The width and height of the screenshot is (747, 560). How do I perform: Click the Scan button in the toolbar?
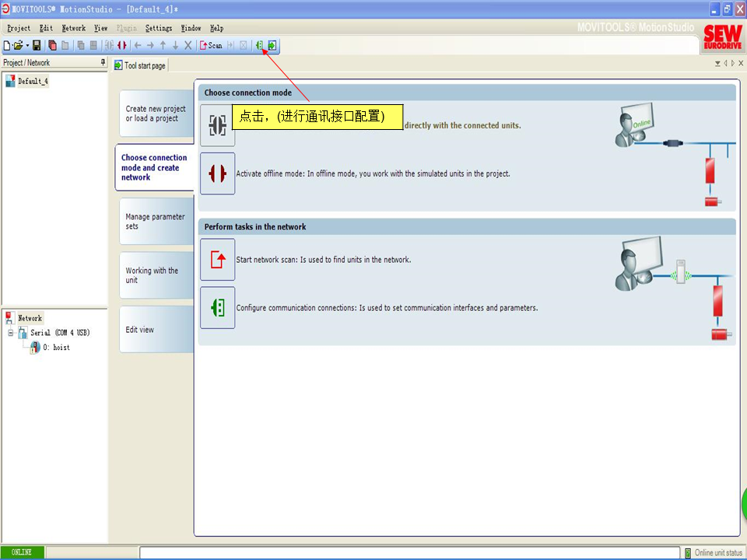pyautogui.click(x=211, y=46)
